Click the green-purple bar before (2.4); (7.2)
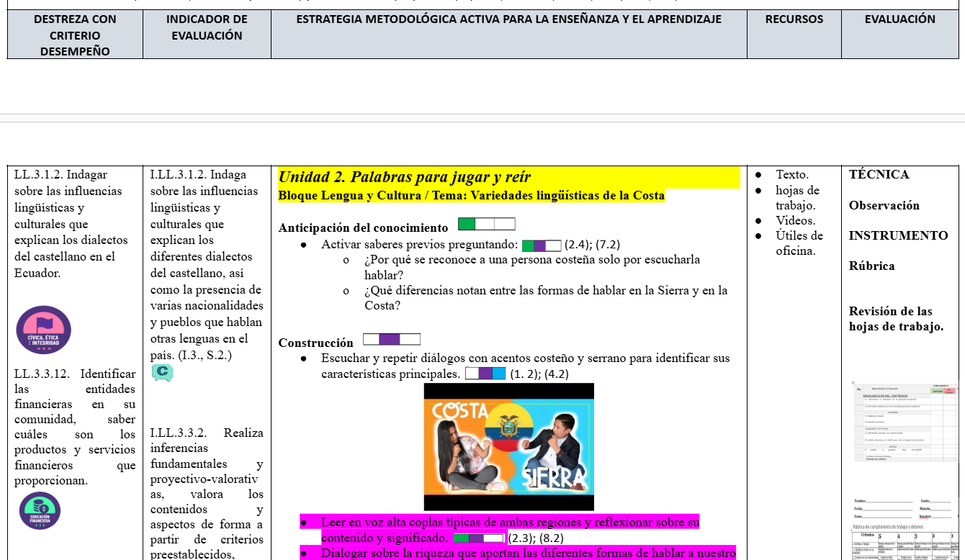This screenshot has width=965, height=560. (542, 245)
